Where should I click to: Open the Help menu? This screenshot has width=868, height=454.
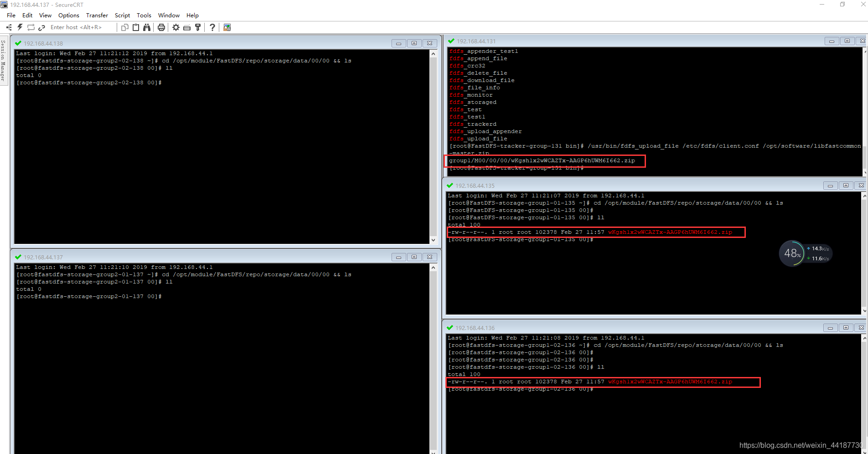tap(192, 15)
